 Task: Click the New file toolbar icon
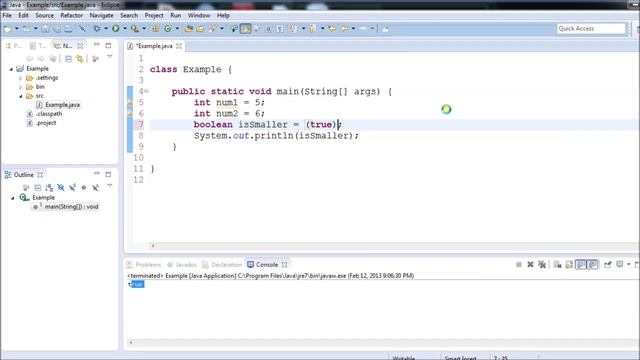(8, 29)
